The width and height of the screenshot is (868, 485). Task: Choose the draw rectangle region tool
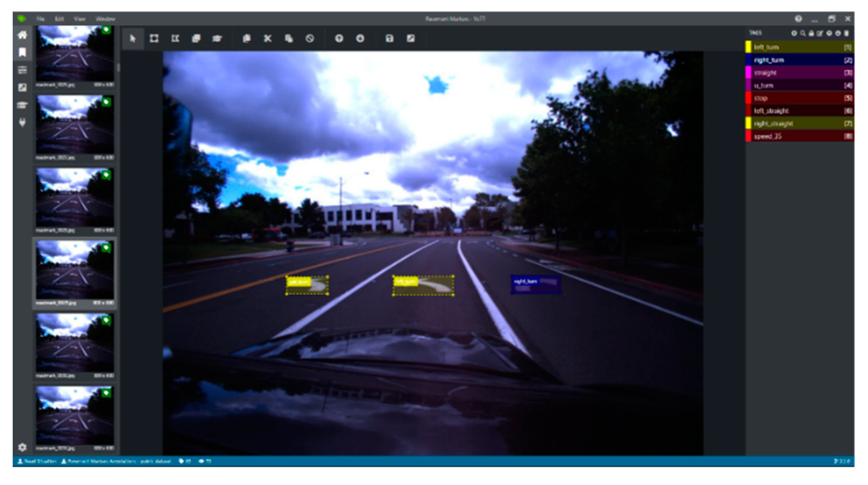(x=154, y=39)
